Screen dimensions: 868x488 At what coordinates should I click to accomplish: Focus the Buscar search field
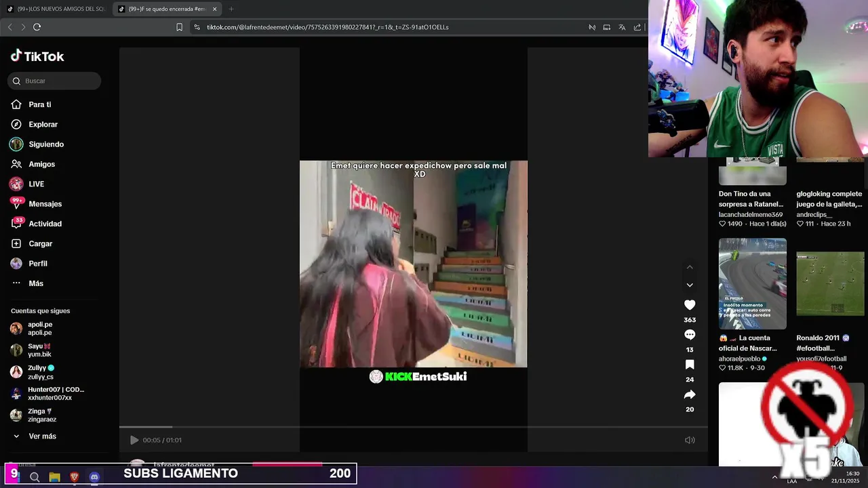coord(54,81)
